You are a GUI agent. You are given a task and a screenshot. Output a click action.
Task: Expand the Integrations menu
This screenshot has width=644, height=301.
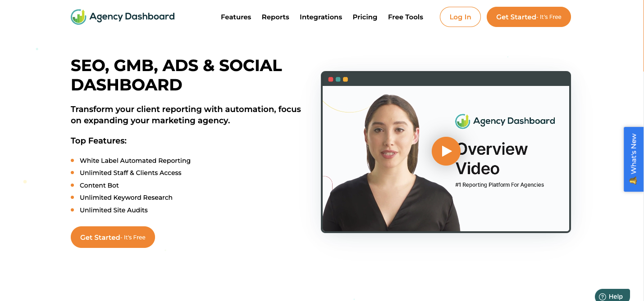[321, 17]
